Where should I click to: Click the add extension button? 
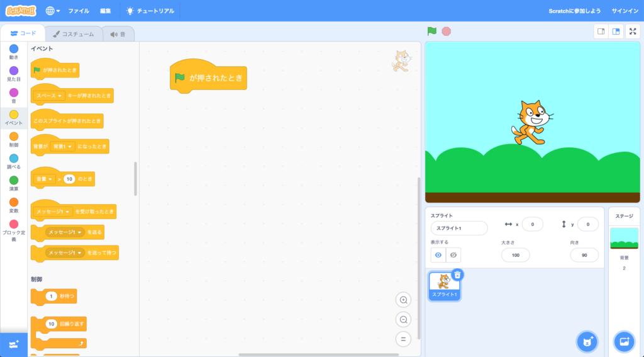click(x=14, y=344)
